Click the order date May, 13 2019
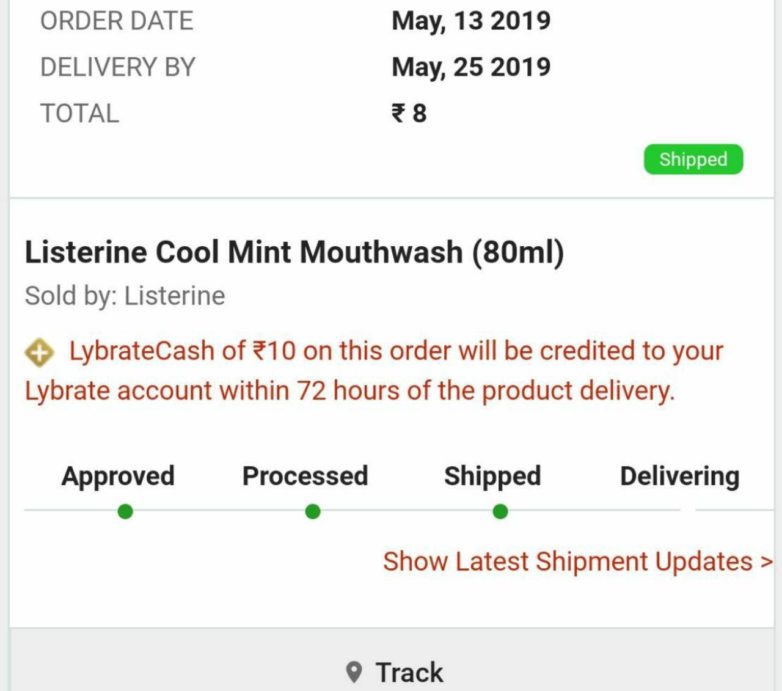Viewport: 782px width, 691px height. point(471,21)
